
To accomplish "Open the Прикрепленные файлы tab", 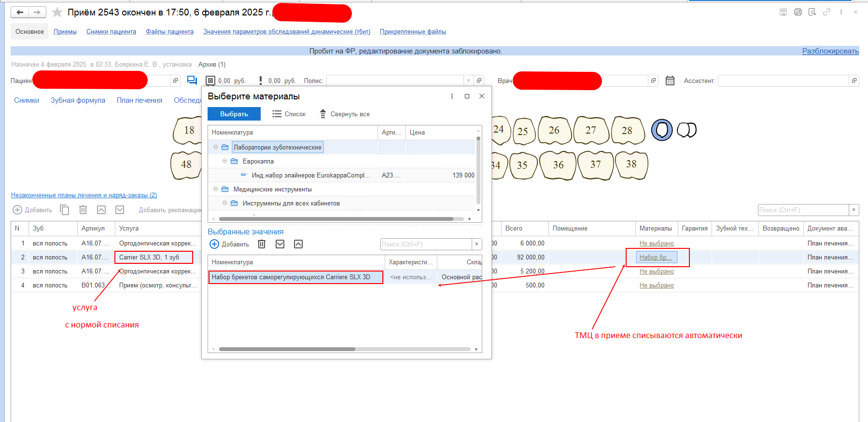I will click(x=413, y=32).
